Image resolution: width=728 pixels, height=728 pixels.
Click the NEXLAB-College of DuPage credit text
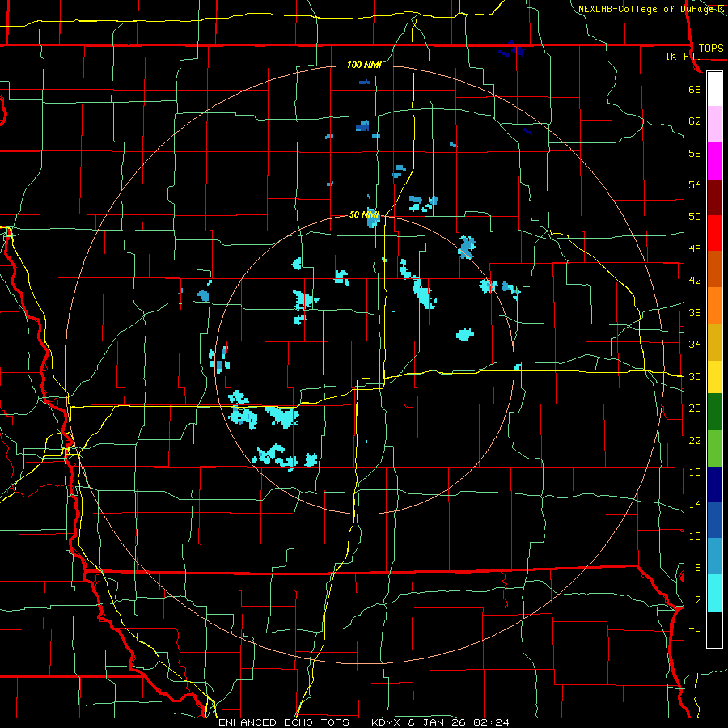(x=645, y=9)
